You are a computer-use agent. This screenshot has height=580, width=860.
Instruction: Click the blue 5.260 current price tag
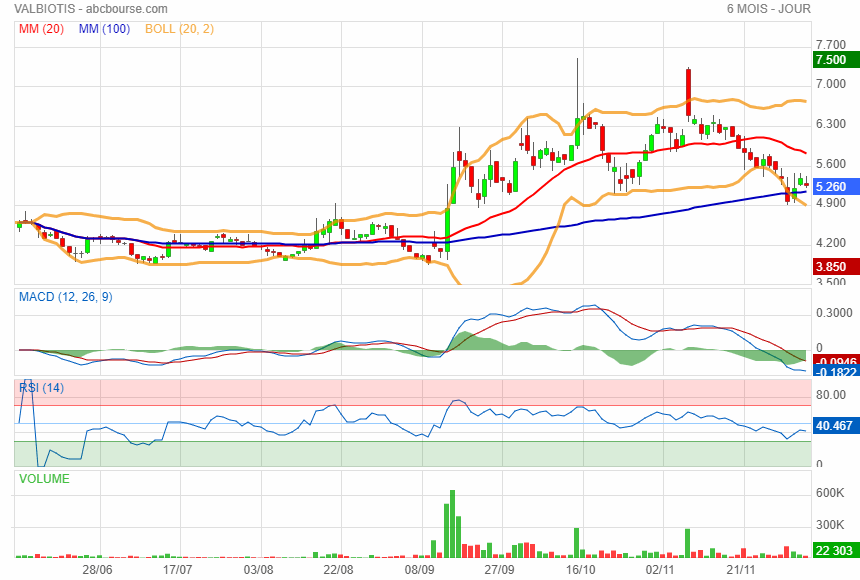coord(836,187)
